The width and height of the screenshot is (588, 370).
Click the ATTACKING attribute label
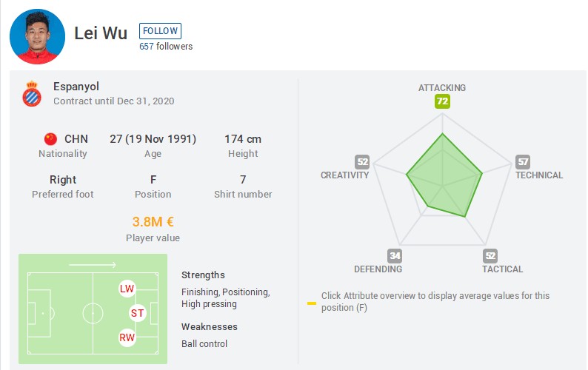click(442, 88)
